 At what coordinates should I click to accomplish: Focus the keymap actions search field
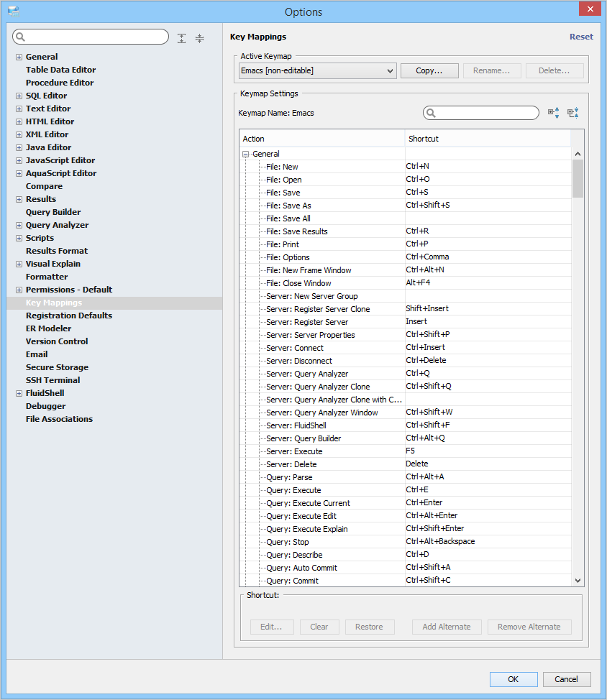pos(481,113)
